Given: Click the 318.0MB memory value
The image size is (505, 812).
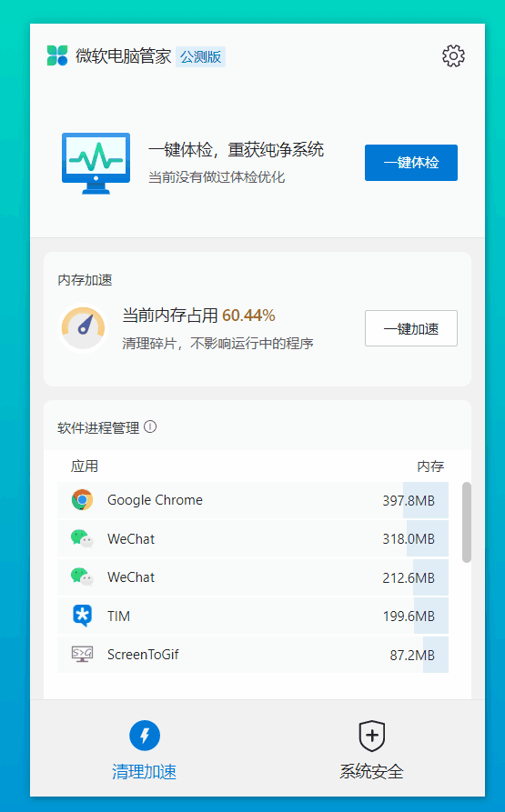Looking at the screenshot, I should tap(409, 539).
